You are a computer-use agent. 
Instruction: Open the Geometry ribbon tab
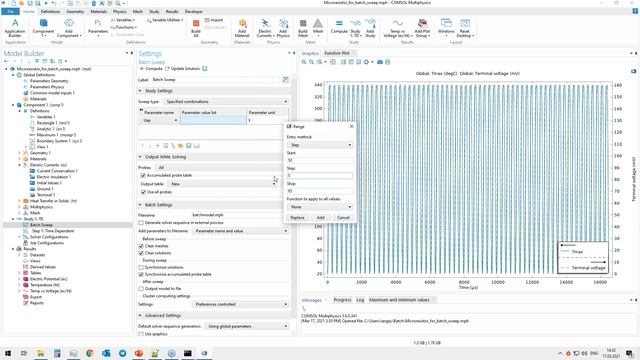(x=75, y=11)
